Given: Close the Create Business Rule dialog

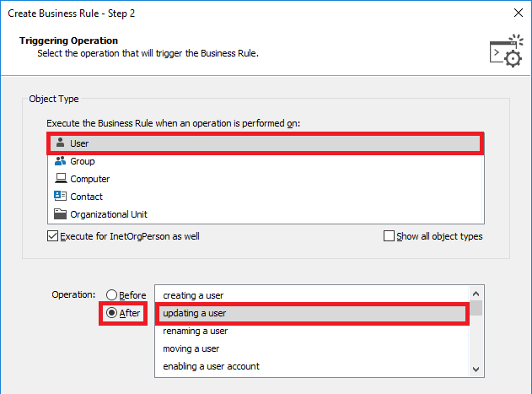Looking at the screenshot, I should pos(519,13).
